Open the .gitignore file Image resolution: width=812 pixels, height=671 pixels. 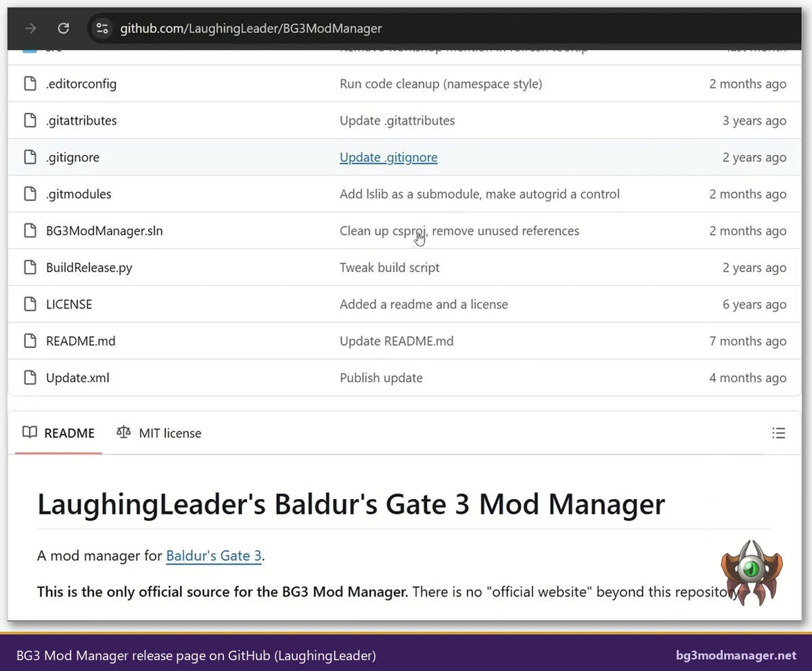coord(72,157)
